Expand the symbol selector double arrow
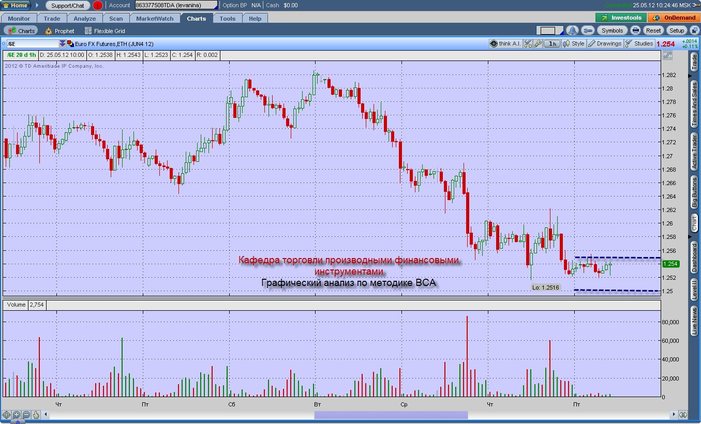 click(x=62, y=43)
